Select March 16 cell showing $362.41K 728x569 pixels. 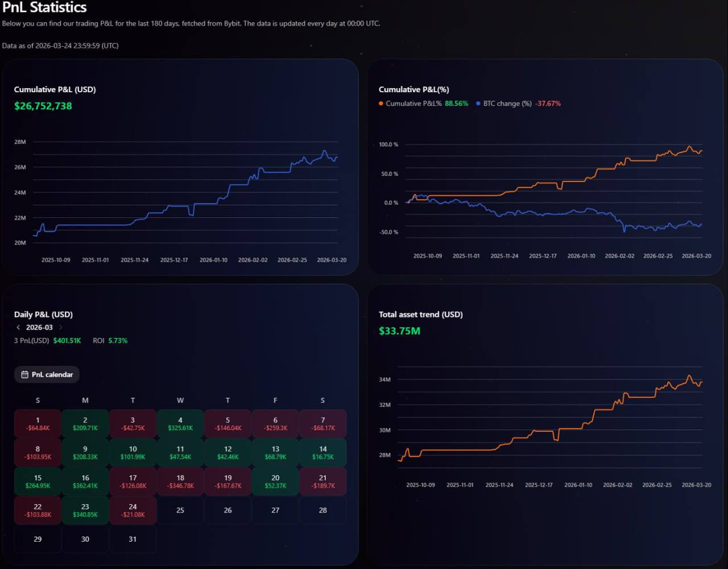[85, 481]
